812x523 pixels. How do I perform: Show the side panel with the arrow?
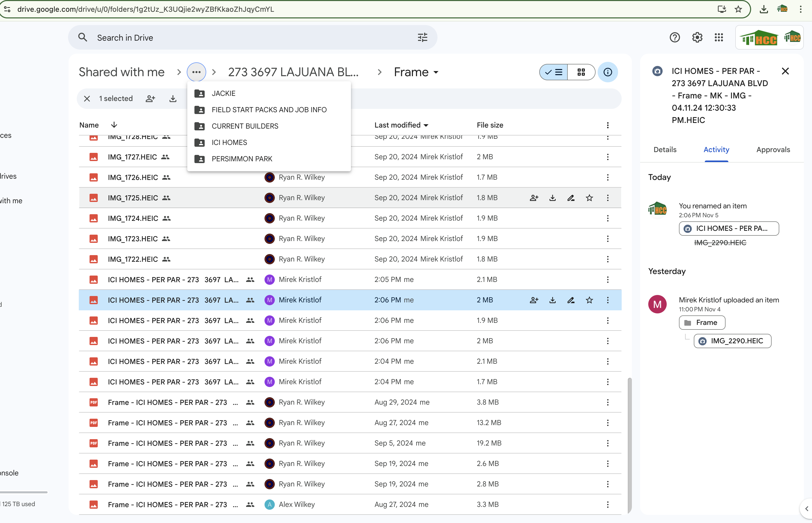[x=806, y=509]
